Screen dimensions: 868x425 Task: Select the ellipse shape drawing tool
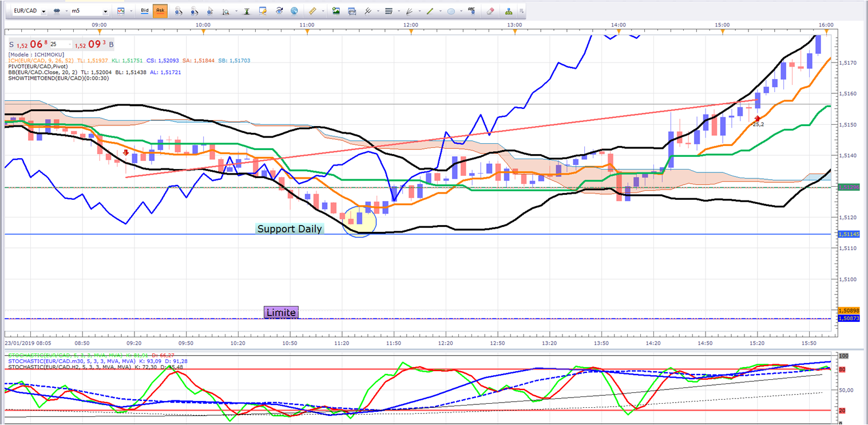(x=451, y=11)
